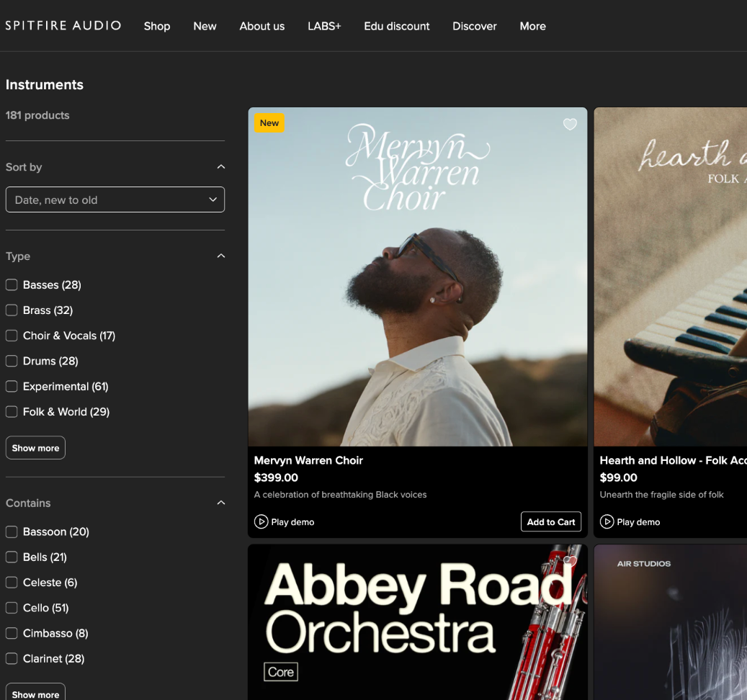
Task: Click the Spitfire Audio logo
Action: click(63, 26)
